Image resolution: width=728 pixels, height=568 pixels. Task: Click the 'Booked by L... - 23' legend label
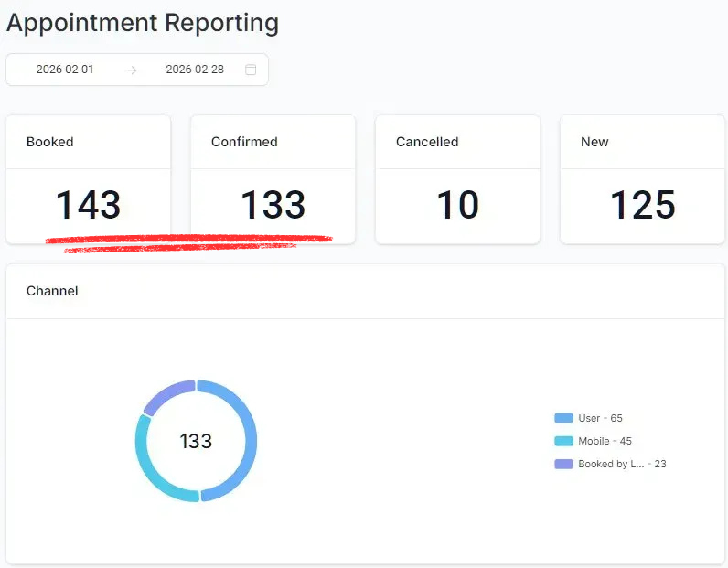point(622,464)
